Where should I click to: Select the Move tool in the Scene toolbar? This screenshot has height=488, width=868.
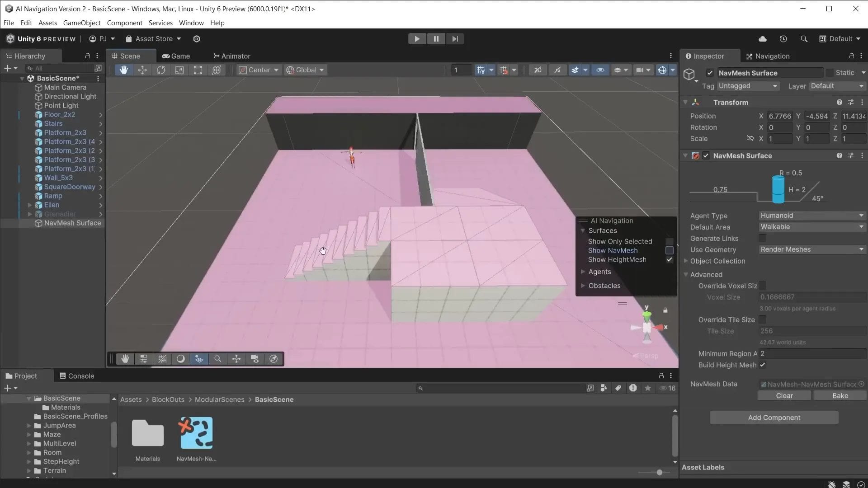coord(142,70)
